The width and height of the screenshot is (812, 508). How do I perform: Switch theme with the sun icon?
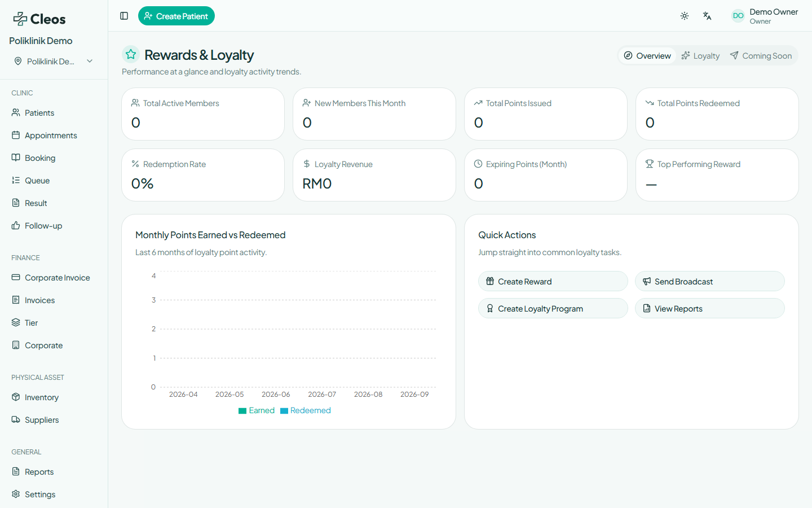click(685, 16)
